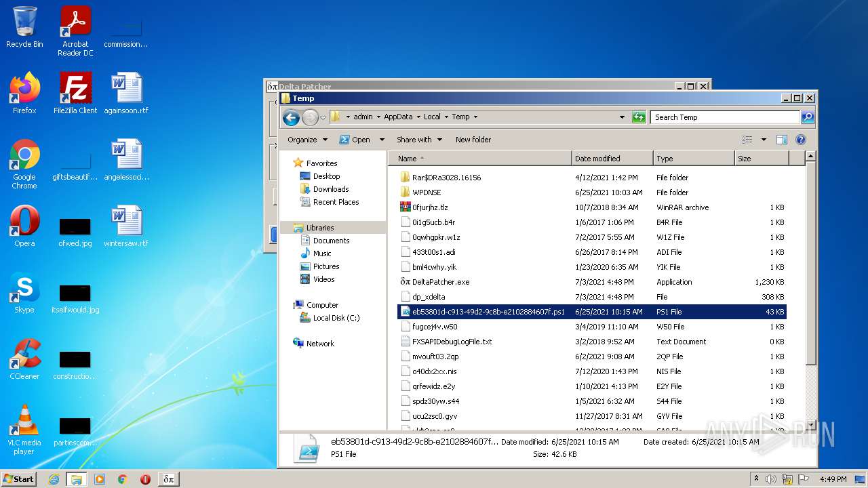Open Videos library in navigation pane
Viewport: 868px width, 488px height.
click(x=323, y=279)
